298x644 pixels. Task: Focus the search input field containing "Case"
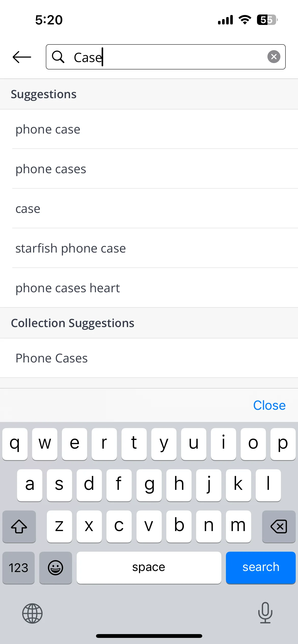click(166, 57)
